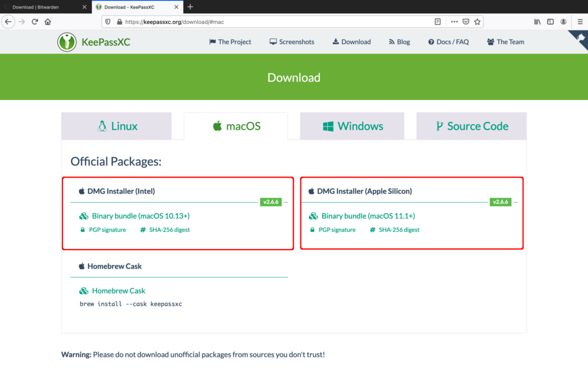The width and height of the screenshot is (588, 368).
Task: Select the macOS platform tab
Action: 236,126
